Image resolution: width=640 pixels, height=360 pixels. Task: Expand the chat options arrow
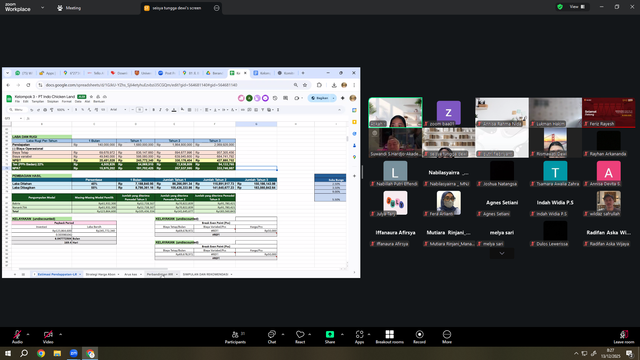283,334
